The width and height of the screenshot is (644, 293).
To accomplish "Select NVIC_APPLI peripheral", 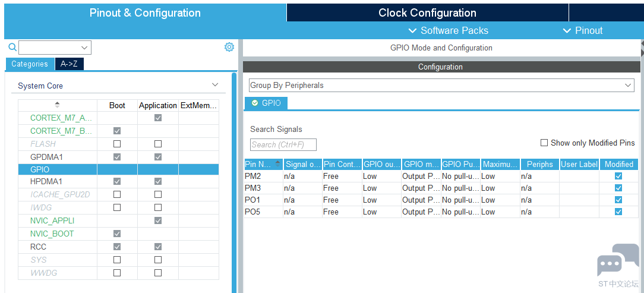I will pyautogui.click(x=52, y=220).
